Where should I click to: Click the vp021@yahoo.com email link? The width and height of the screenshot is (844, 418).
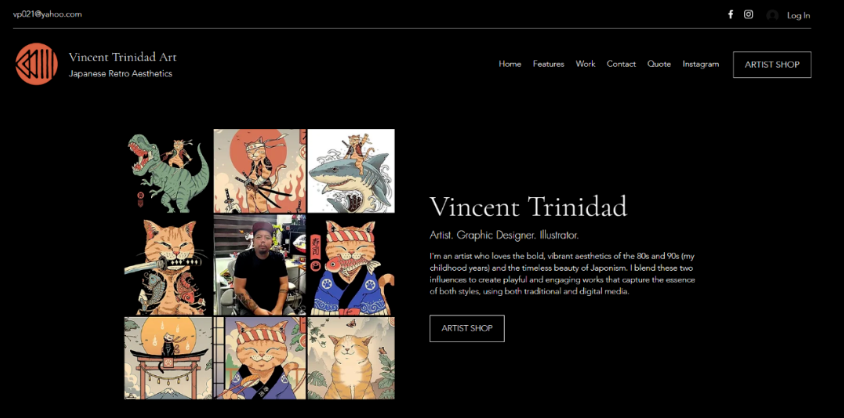coord(47,15)
